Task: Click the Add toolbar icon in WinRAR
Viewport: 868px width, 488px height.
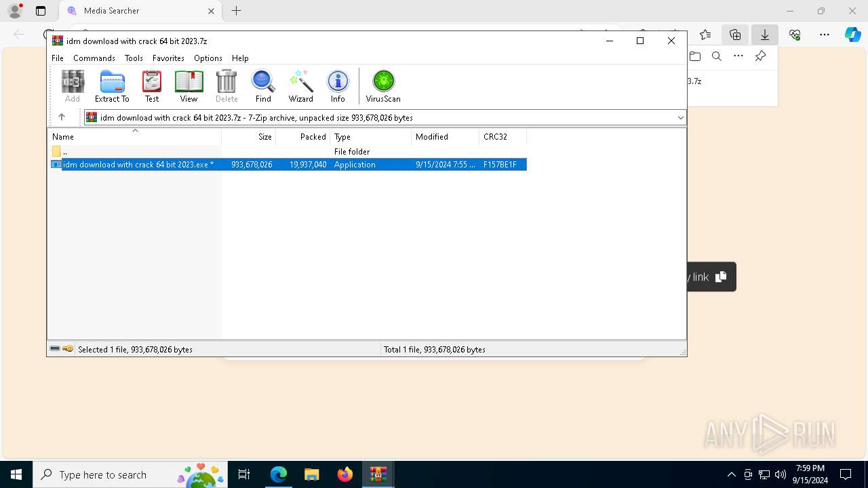Action: 73,86
